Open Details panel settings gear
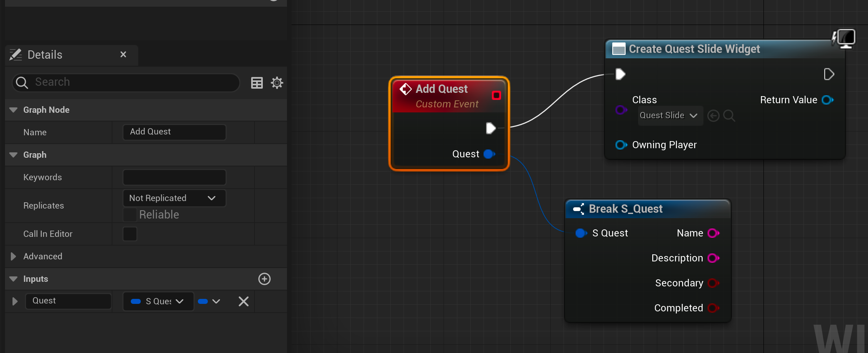Image resolution: width=868 pixels, height=353 pixels. [277, 83]
